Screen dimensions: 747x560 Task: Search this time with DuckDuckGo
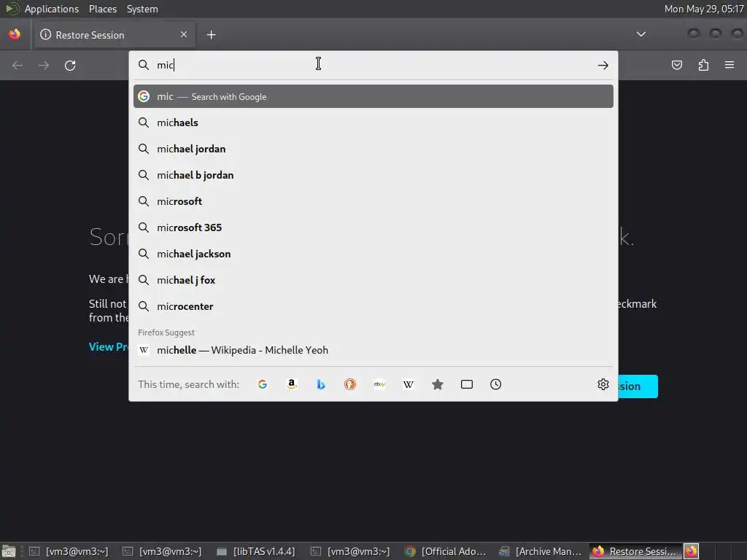[350, 384]
